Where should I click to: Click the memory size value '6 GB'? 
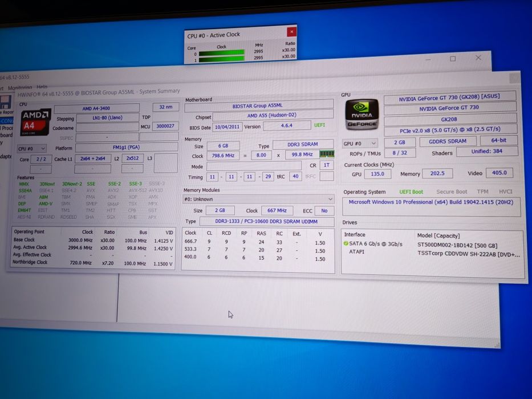pos(223,145)
